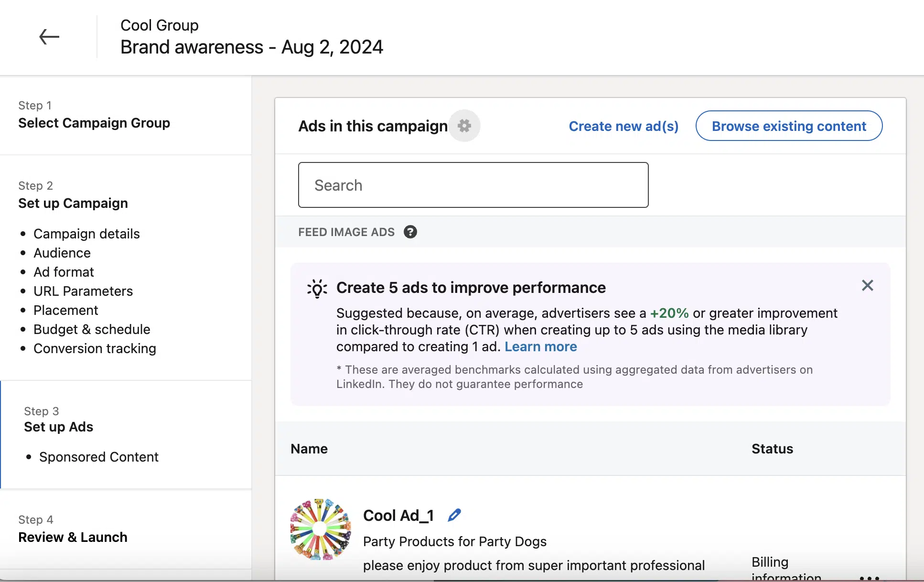
Task: Navigate to URL Parameters
Action: pyautogui.click(x=83, y=291)
